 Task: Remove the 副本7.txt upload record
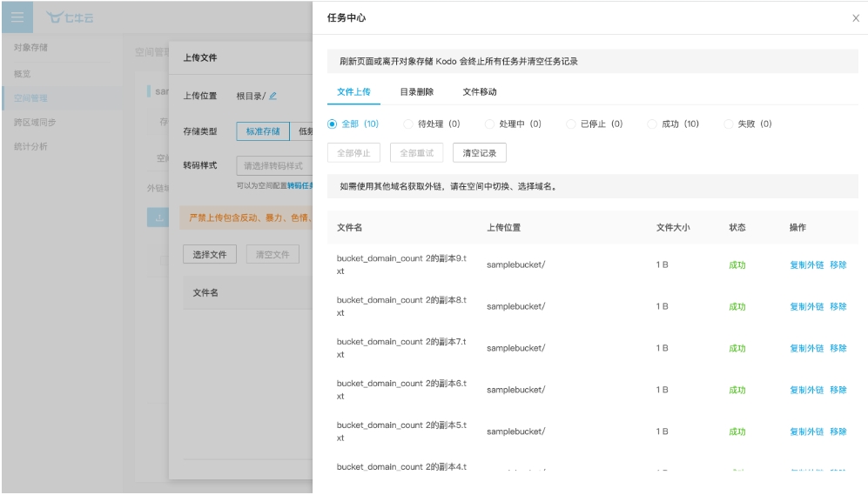coord(838,349)
